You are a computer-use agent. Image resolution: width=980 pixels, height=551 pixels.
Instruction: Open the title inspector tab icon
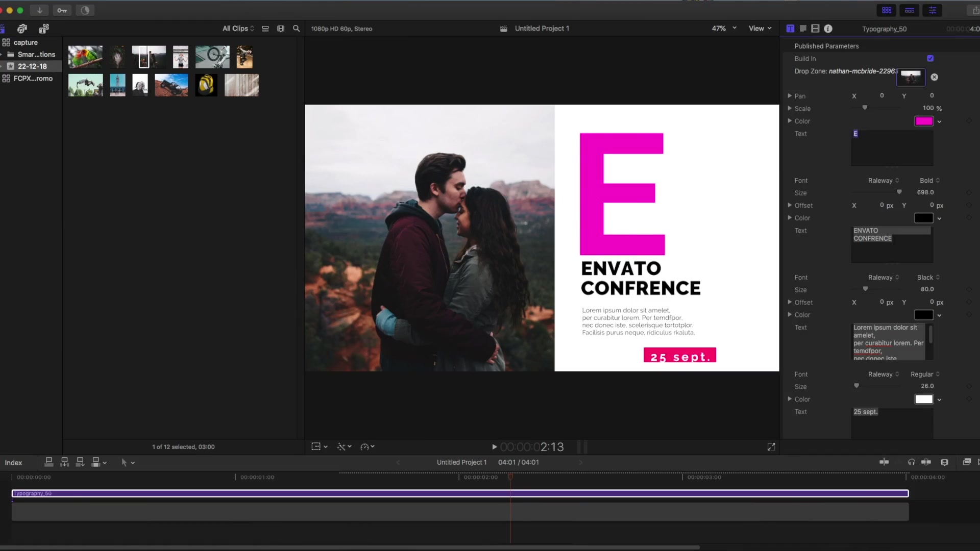(x=790, y=29)
